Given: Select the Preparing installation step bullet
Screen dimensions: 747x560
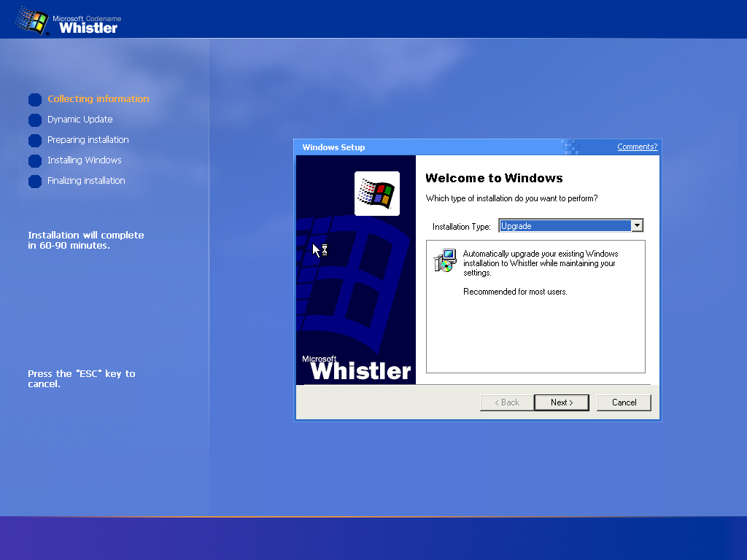Looking at the screenshot, I should pos(35,141).
